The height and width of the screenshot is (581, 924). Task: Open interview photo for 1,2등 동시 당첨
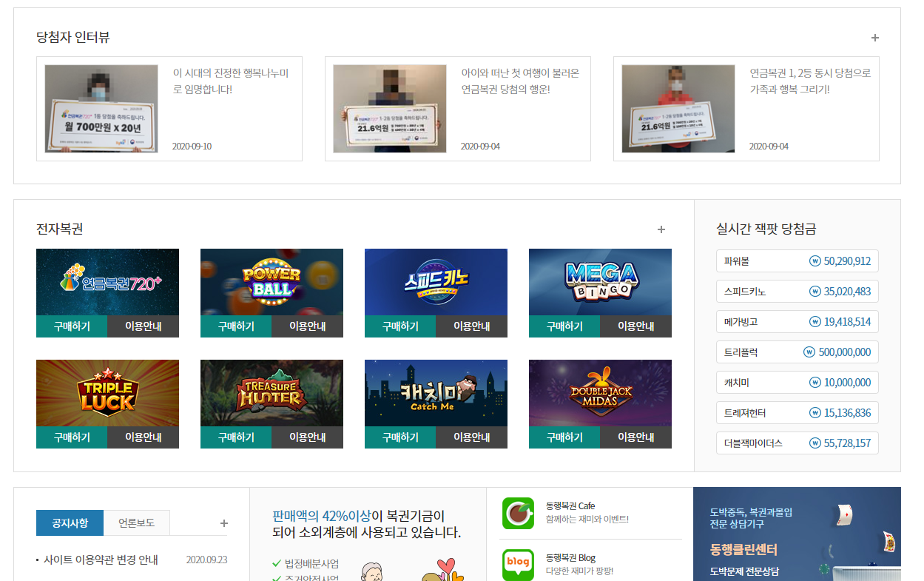[678, 109]
